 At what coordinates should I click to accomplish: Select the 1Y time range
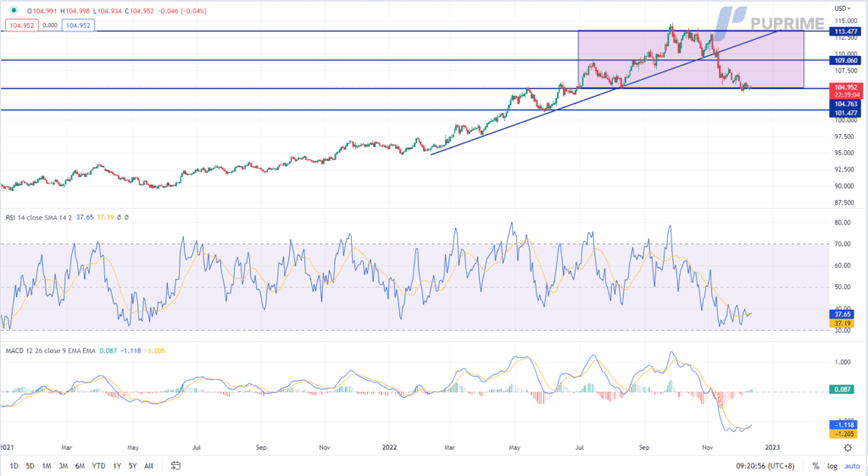117,466
